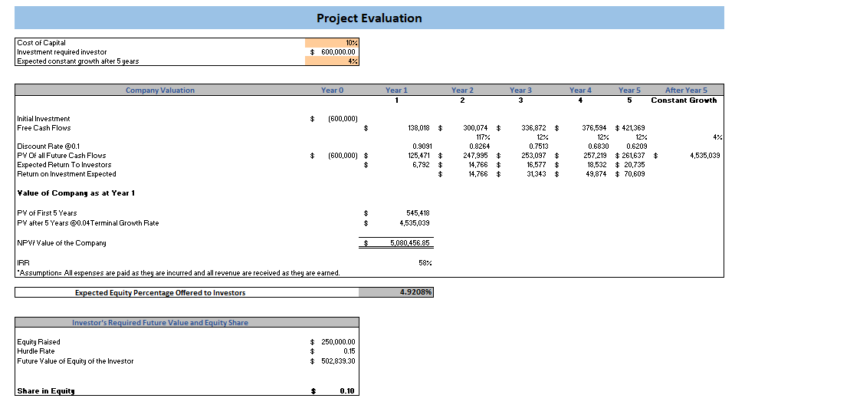850x405 pixels.
Task: Click the Year 2 column header
Action: click(462, 90)
